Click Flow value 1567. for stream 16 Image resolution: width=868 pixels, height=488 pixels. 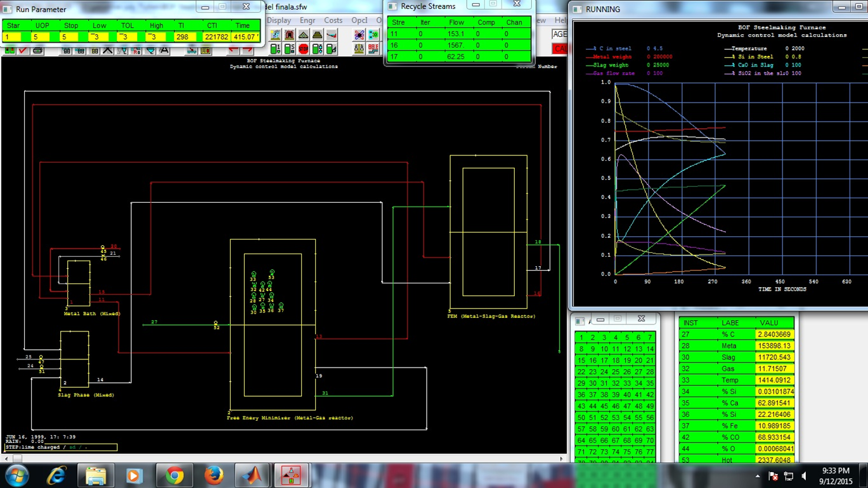point(456,46)
